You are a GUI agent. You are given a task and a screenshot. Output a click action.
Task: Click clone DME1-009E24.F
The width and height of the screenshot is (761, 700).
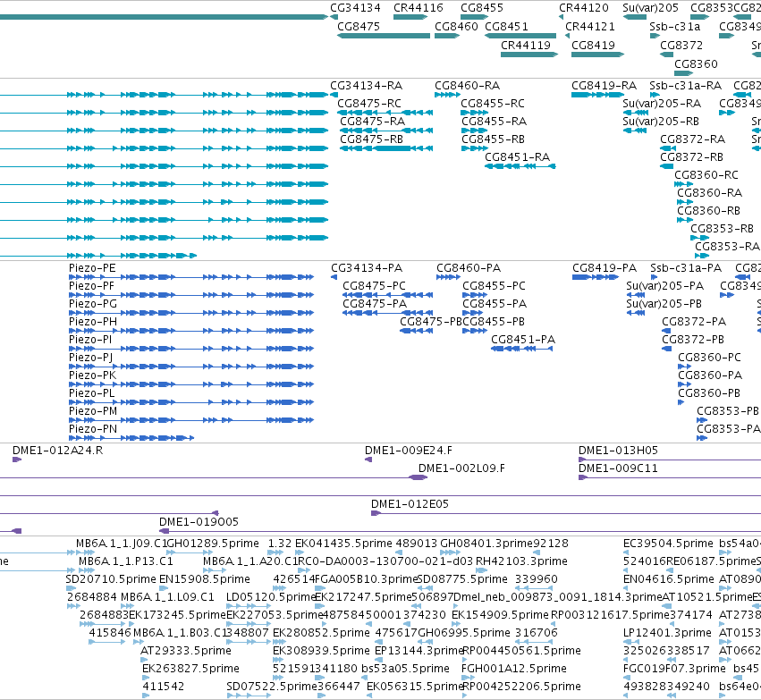coord(409,451)
